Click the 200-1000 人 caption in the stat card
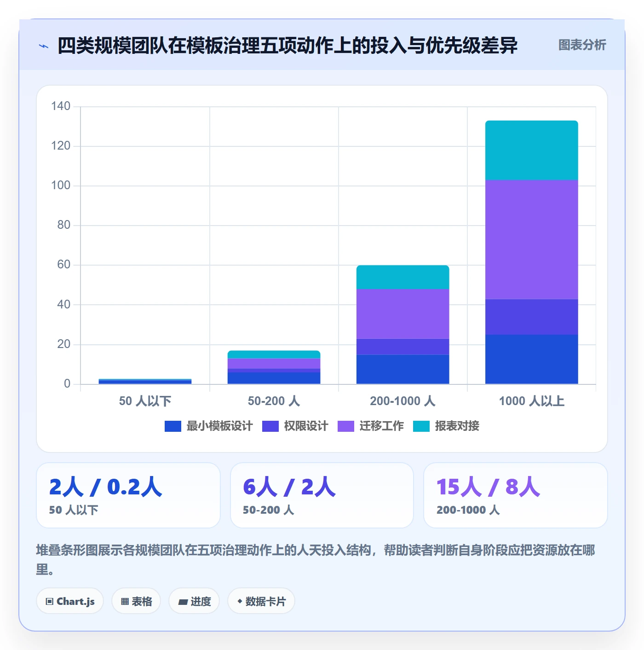The image size is (644, 650). pyautogui.click(x=468, y=510)
